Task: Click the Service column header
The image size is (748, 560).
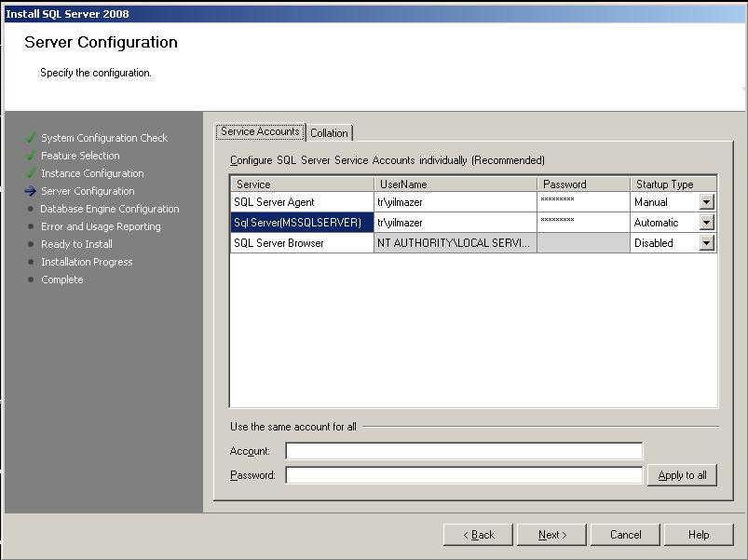Action: point(302,184)
